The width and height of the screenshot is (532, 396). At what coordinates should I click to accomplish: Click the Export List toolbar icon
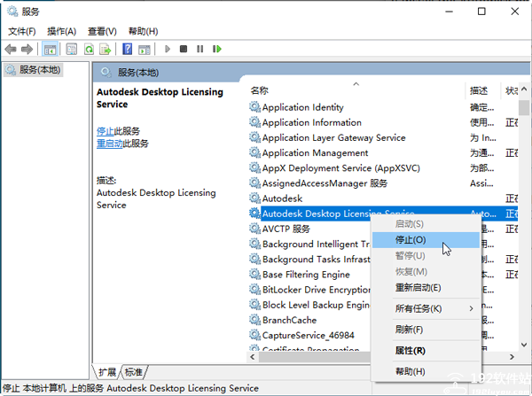click(106, 50)
